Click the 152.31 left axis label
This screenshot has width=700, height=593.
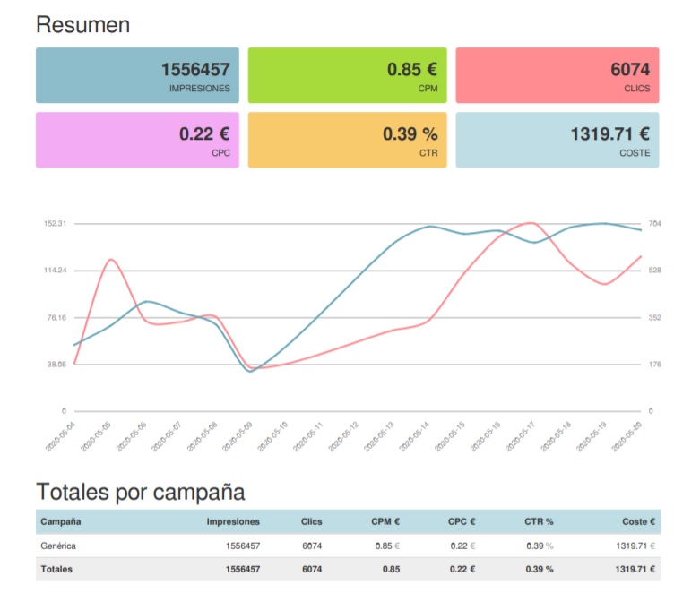pos(54,223)
